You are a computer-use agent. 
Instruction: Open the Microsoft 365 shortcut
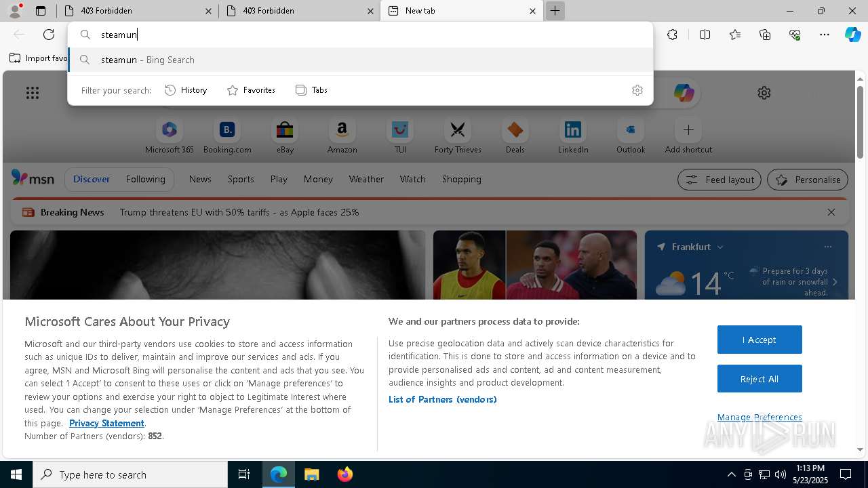170,136
